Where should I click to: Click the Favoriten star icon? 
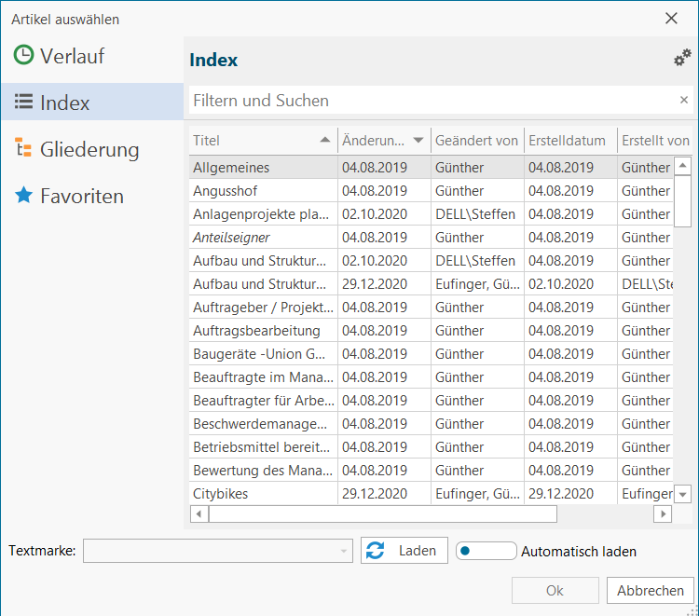23,195
